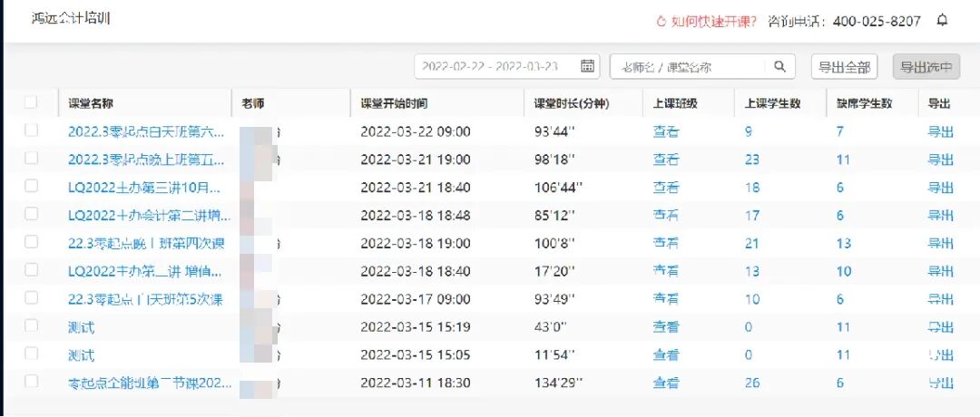Check the 测试 row starting 15:05
Viewport: 980px width, 417px height.
tap(31, 354)
